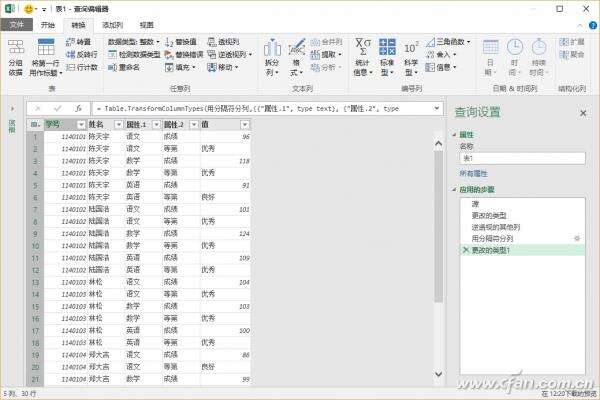
Task: Click the 透视列 (Pivot Column) button
Action: pyautogui.click(x=223, y=42)
